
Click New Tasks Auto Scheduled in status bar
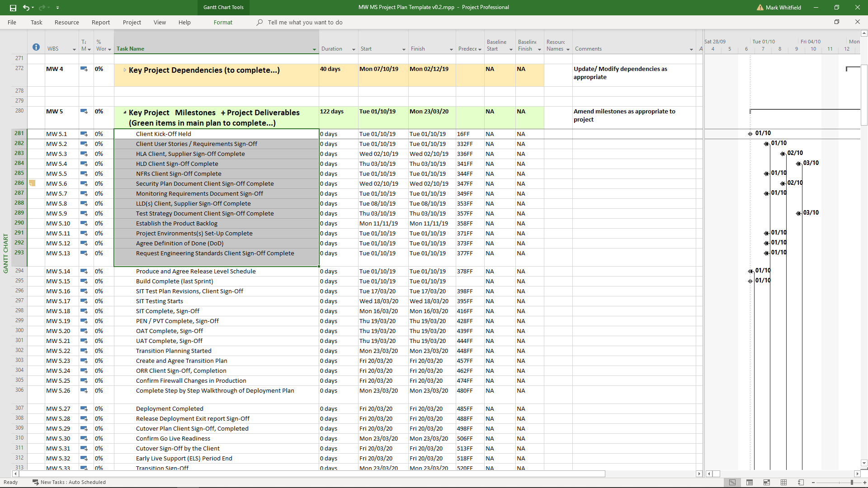coord(69,482)
